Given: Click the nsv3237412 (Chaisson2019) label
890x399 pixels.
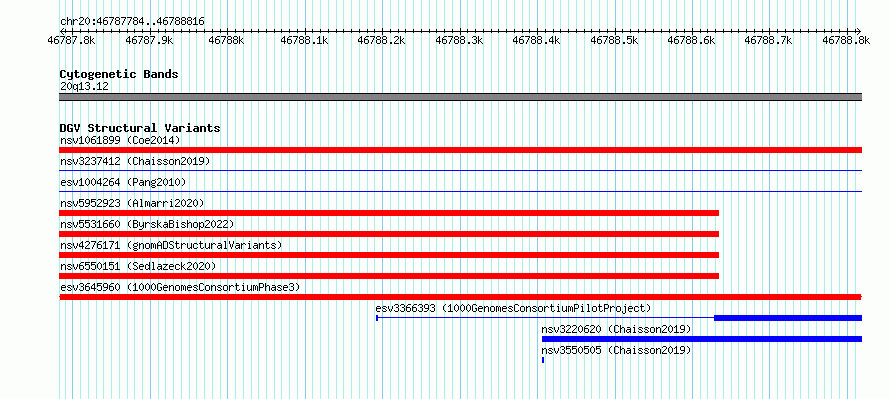Looking at the screenshot, I should (x=135, y=161).
